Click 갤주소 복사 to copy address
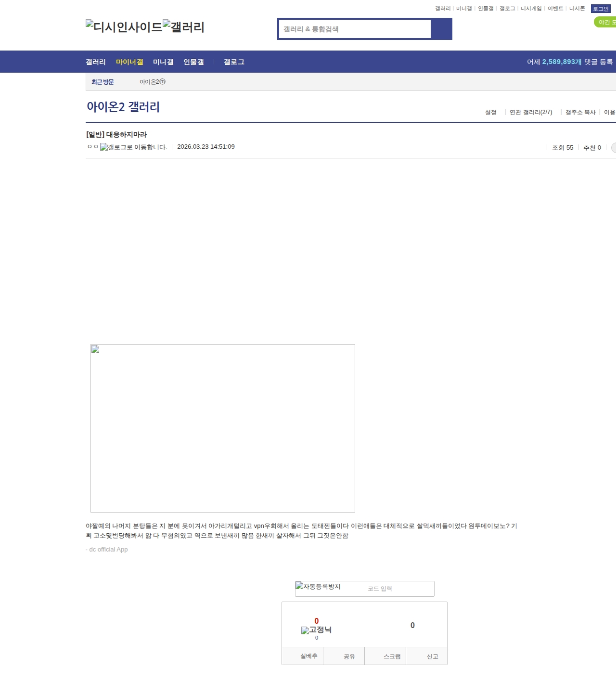 [580, 112]
